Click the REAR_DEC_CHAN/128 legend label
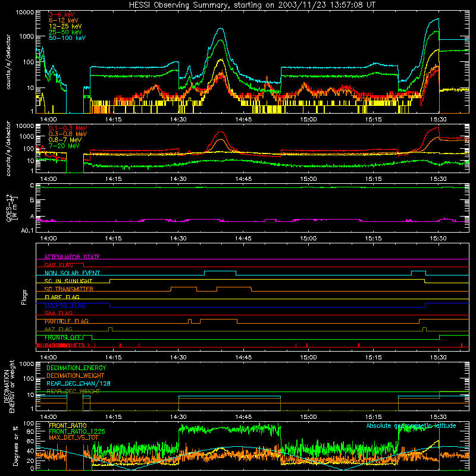This screenshot has width=476, height=476. click(79, 383)
